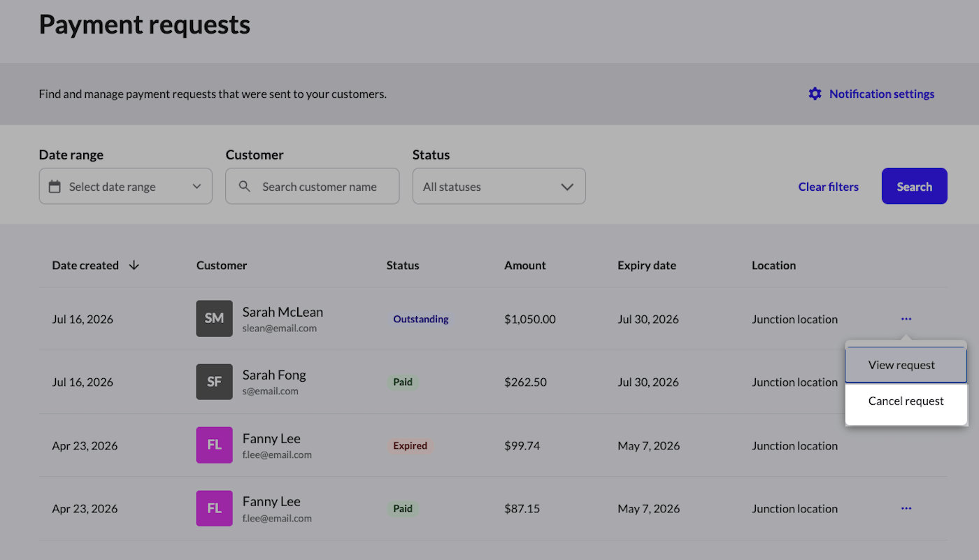Click the customer name Sarah Fong

click(x=274, y=375)
